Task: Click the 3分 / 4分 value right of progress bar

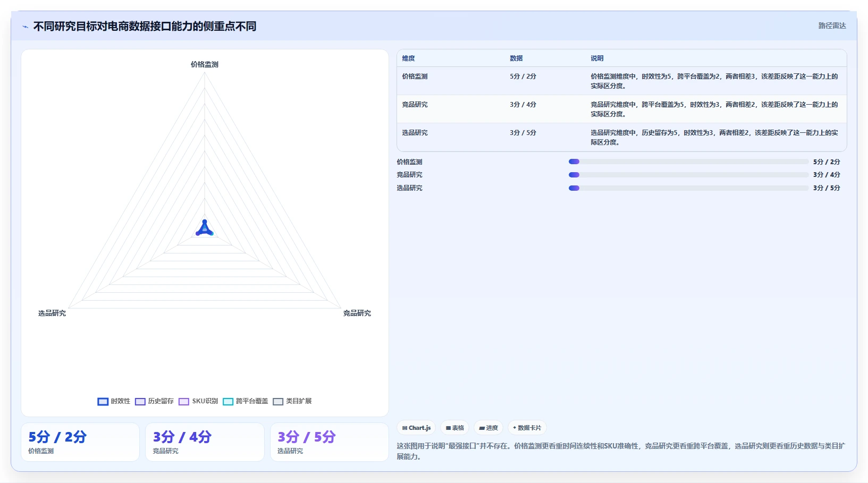Action: [827, 175]
